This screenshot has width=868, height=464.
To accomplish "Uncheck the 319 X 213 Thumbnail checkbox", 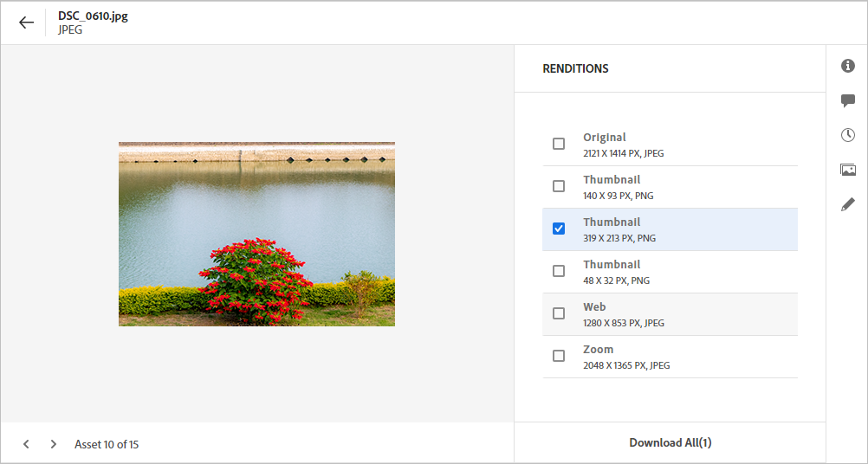I will 559,229.
